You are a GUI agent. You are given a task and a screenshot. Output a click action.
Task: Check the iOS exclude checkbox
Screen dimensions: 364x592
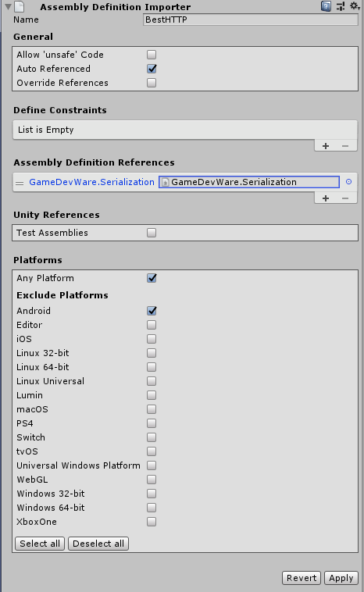tap(152, 339)
